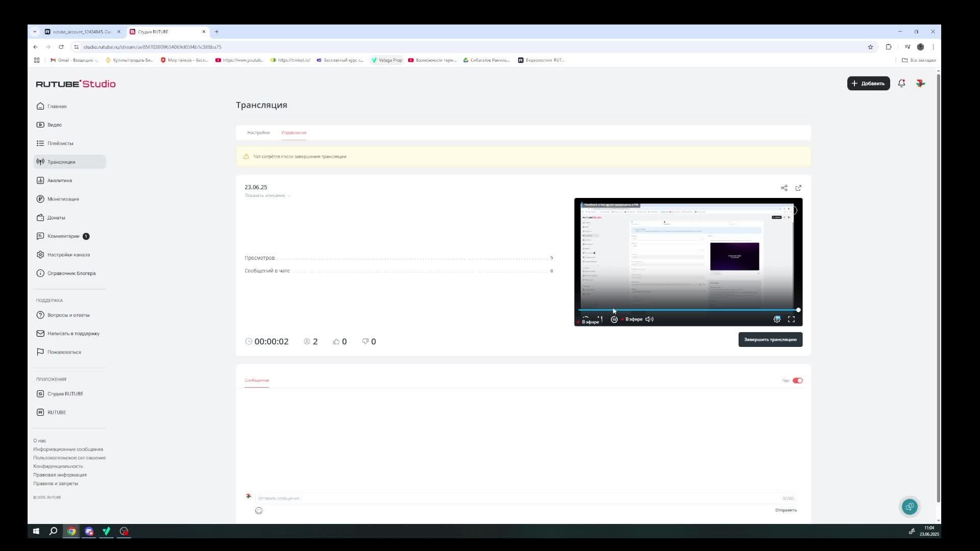The width and height of the screenshot is (980, 551).
Task: Open Windows Start menu
Action: click(36, 531)
